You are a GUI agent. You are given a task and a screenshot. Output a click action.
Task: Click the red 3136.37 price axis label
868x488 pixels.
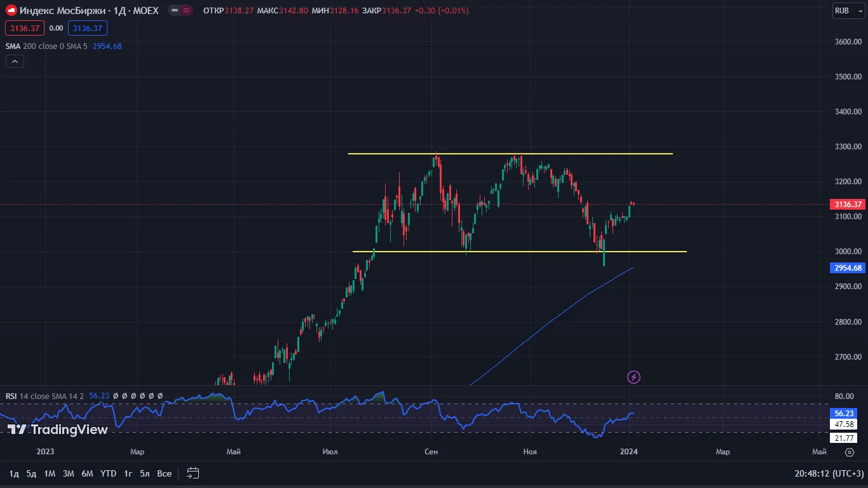pyautogui.click(x=847, y=204)
